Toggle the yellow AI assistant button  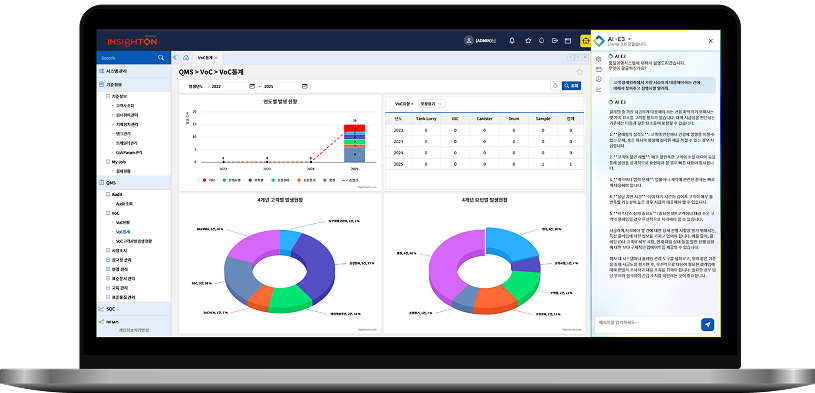point(585,41)
